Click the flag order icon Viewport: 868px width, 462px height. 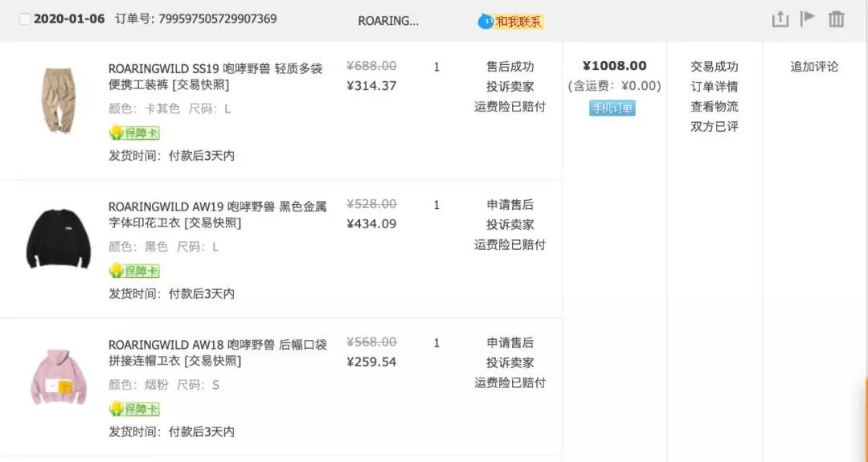(808, 18)
